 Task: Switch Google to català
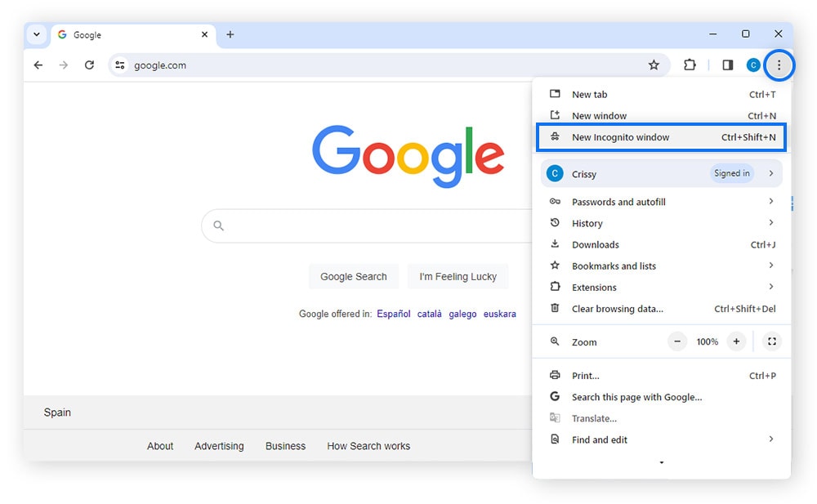(x=430, y=314)
